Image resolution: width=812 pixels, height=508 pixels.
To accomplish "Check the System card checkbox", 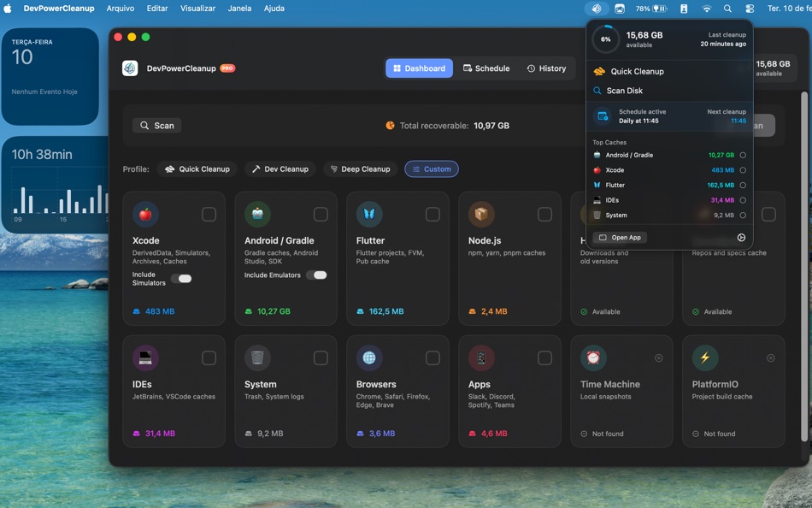I will click(x=321, y=357).
